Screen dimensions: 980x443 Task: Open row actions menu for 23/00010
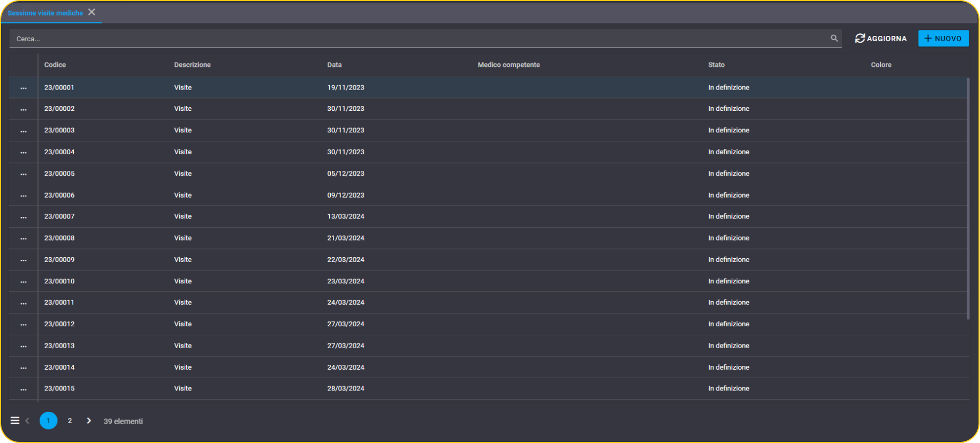(x=24, y=282)
